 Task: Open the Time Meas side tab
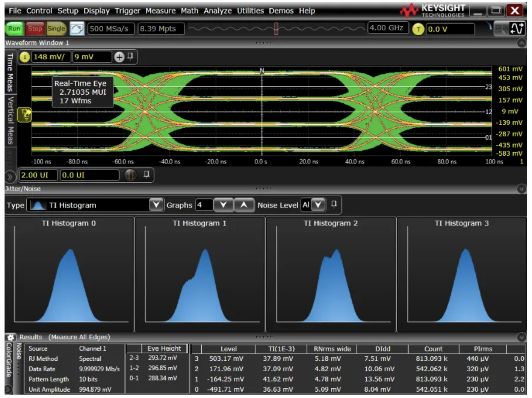[x=10, y=73]
